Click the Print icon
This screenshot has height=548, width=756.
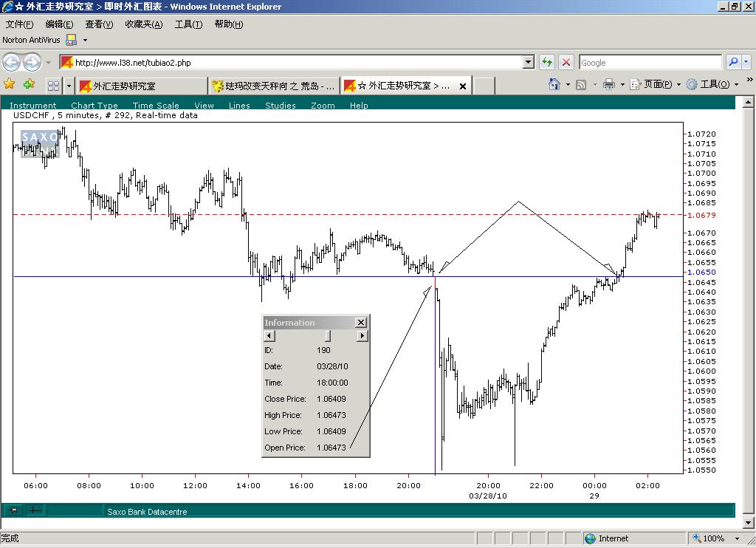[609, 84]
